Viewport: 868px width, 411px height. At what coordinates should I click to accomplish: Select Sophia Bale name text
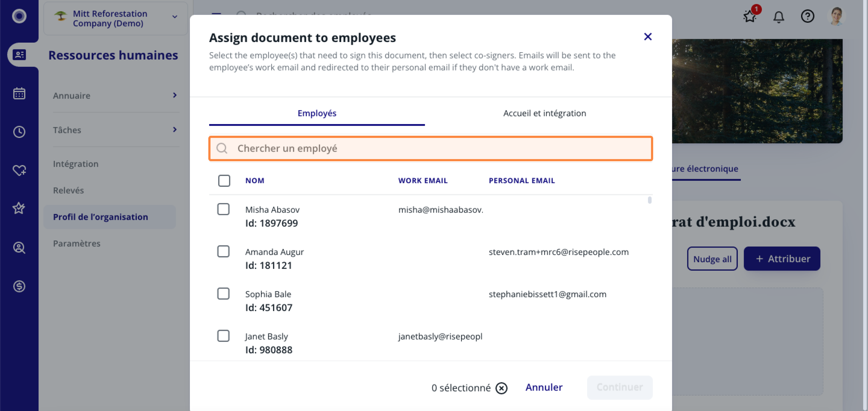pos(268,294)
